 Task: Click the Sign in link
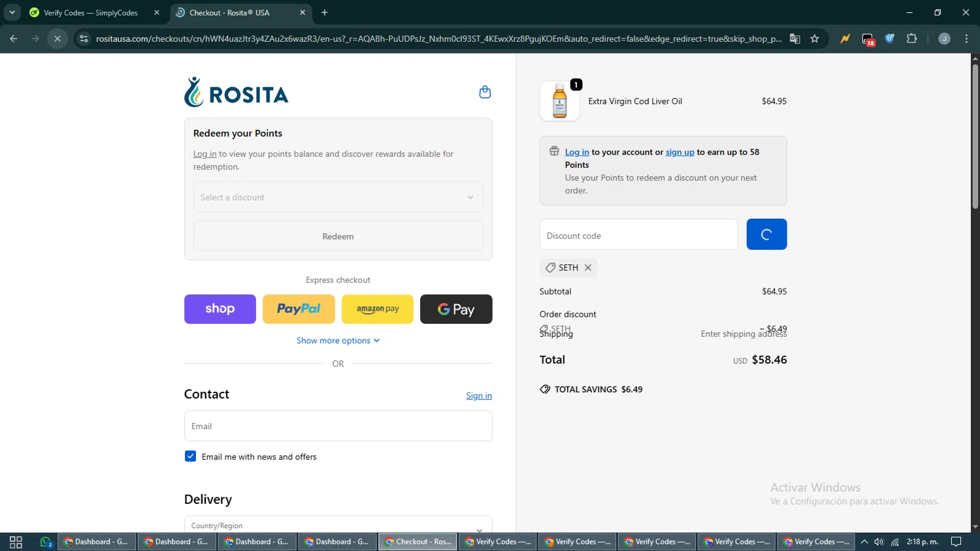pyautogui.click(x=479, y=396)
